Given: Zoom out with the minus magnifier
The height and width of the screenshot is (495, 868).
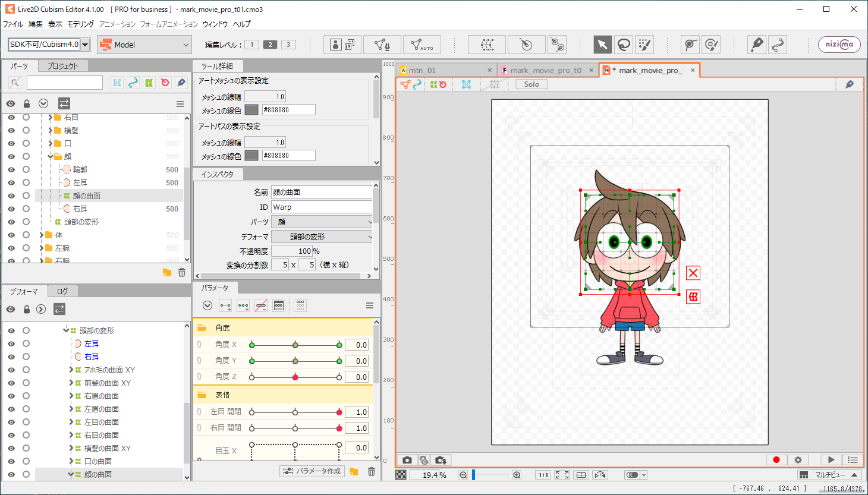Looking at the screenshot, I should 463,475.
